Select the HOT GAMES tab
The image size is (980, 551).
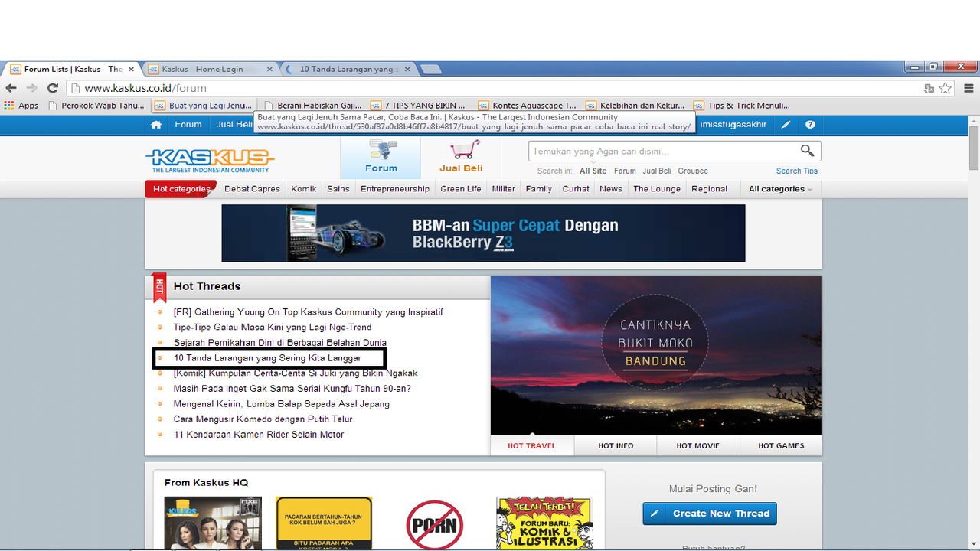781,445
